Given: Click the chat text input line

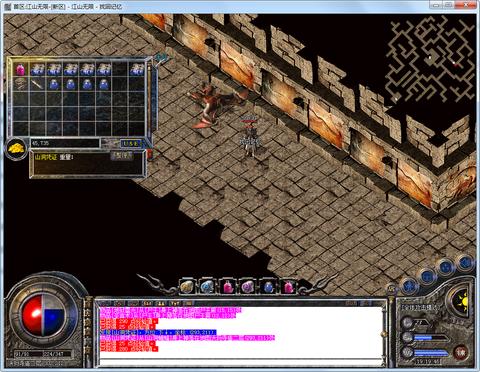Looking at the screenshot, I should pos(241,362).
